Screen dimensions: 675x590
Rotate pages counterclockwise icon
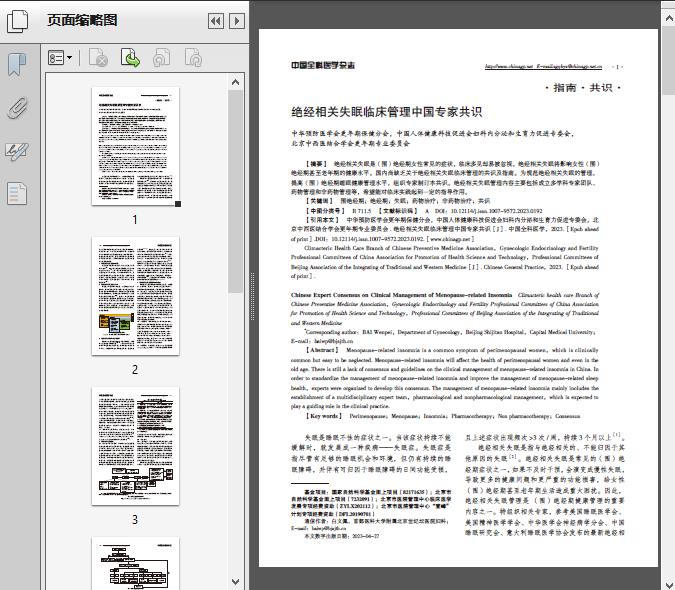[161, 58]
